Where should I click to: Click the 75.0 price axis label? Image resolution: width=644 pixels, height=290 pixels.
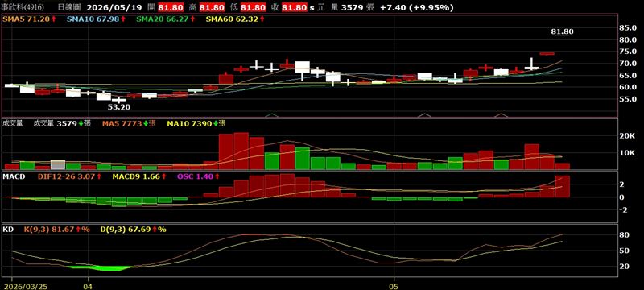click(628, 52)
